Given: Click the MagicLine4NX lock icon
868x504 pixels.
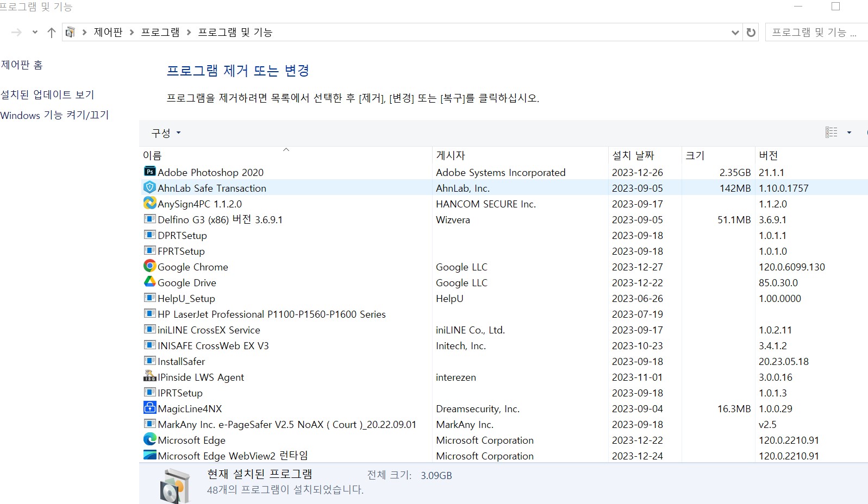Looking at the screenshot, I should pos(149,408).
